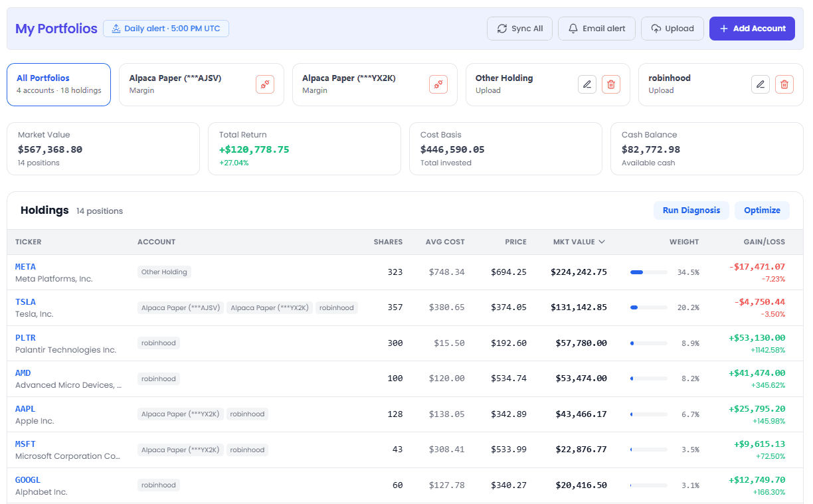Click the robinhood tag in the TSLA row

[x=336, y=307]
